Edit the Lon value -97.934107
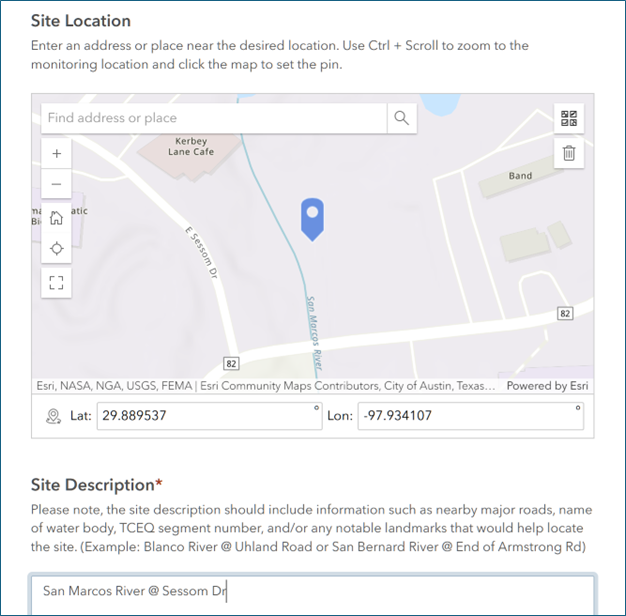Viewport: 626px width, 616px height. click(471, 416)
